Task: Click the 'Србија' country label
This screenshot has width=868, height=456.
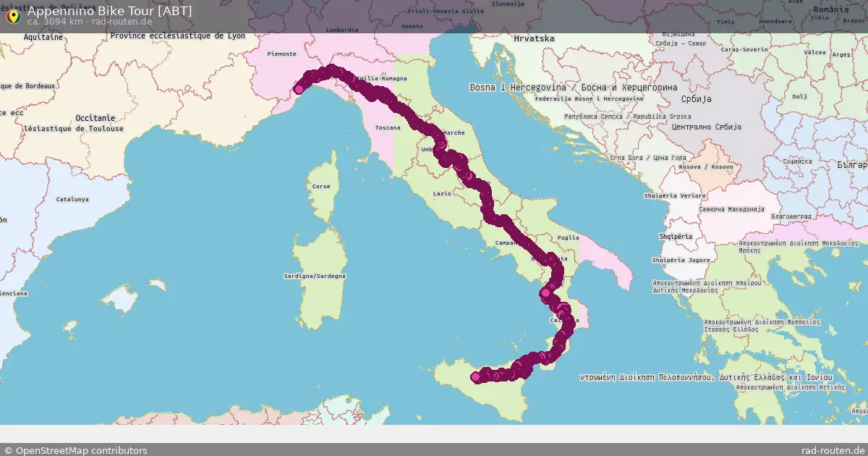Action: pyautogui.click(x=697, y=98)
